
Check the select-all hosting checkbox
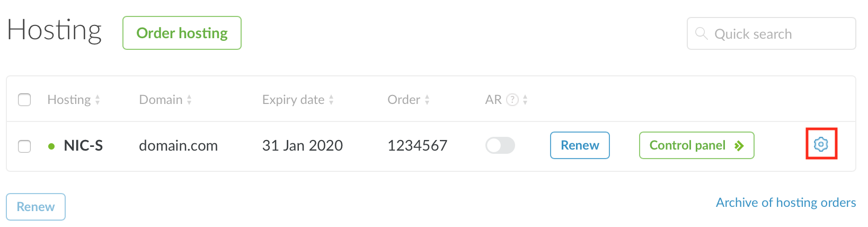click(24, 100)
